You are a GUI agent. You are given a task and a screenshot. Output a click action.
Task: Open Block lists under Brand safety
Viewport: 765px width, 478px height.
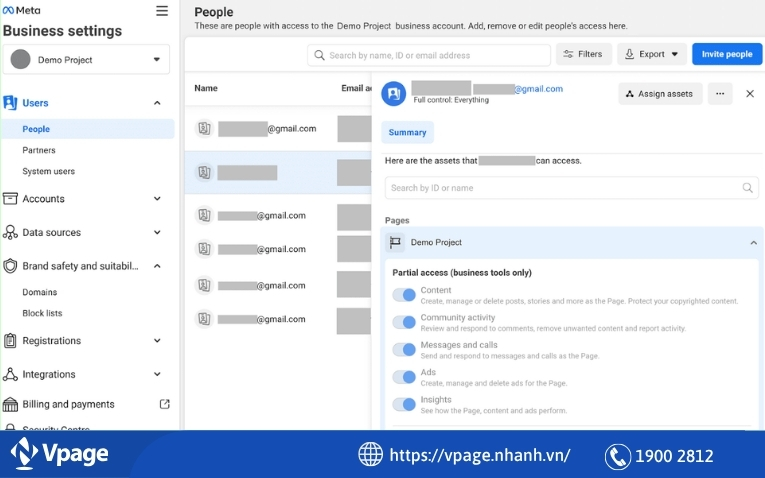coord(42,313)
